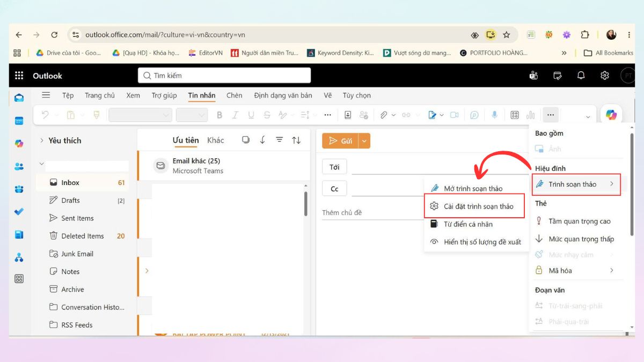
Task: Reload the browser page
Action: click(54, 35)
